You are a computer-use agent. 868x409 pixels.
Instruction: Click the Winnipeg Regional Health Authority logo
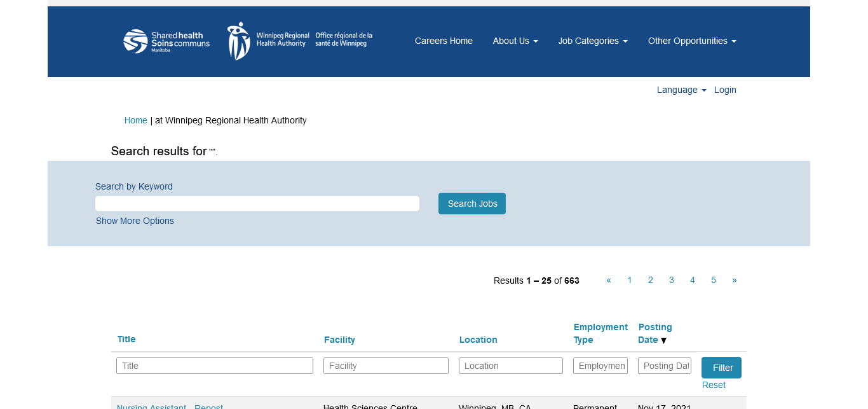[x=300, y=41]
